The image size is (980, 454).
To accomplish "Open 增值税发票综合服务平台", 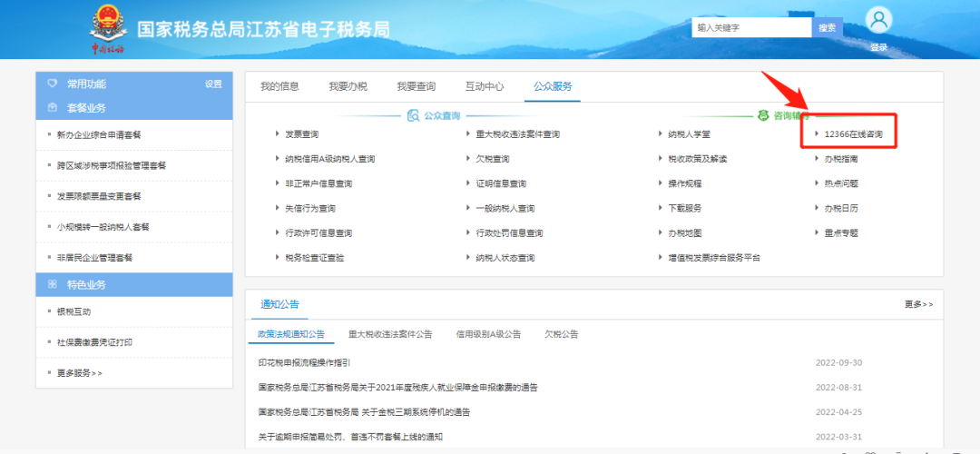I will coord(714,258).
